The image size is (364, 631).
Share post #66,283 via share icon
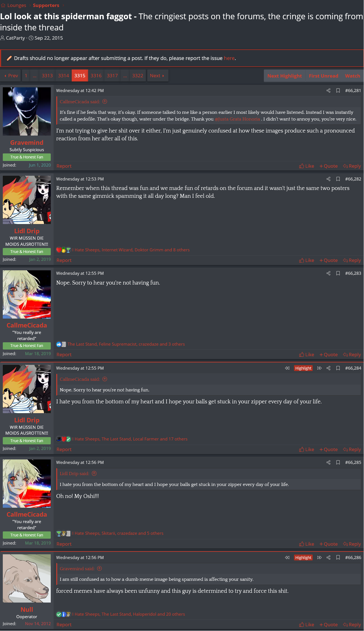(x=328, y=273)
